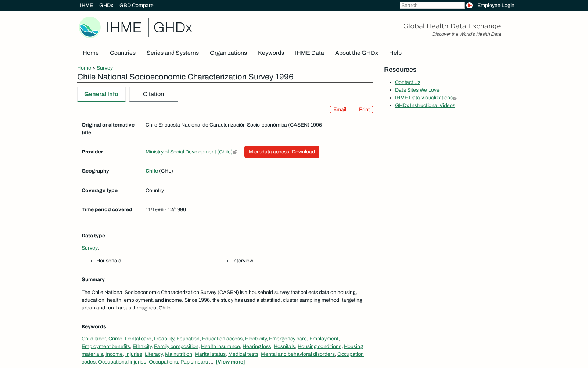588x368 pixels.
Task: Open the Marital status keyword
Action: (x=210, y=354)
